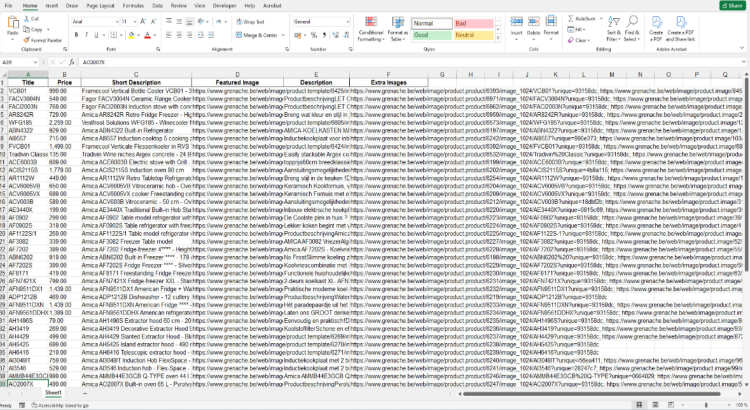
Task: Switch to the Developer tab
Action: coord(224,6)
